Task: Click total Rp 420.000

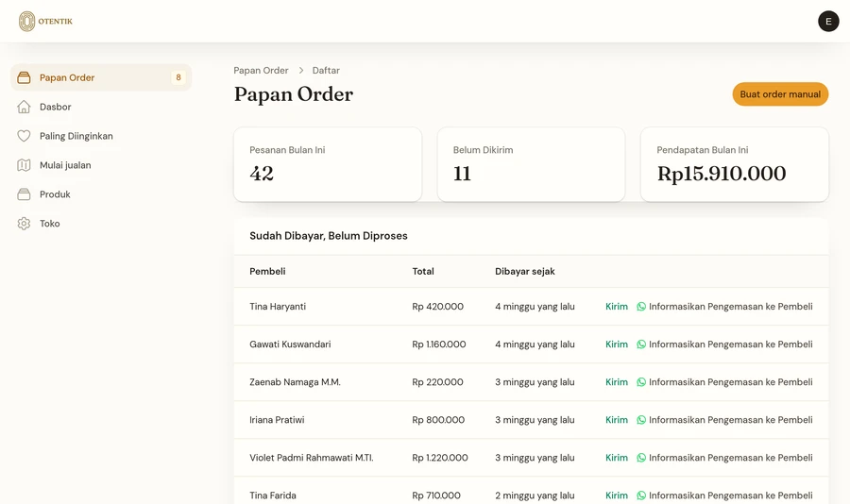Action: point(437,306)
